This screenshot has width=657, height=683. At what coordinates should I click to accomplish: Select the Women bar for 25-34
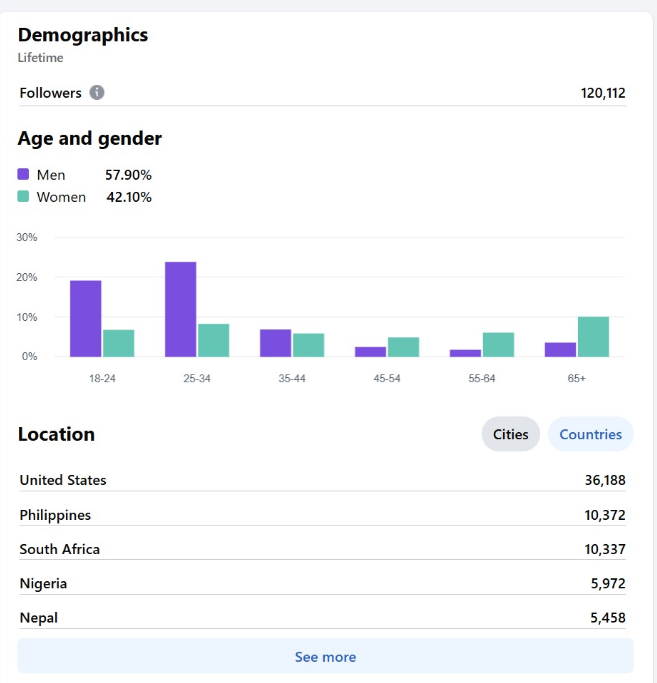[x=213, y=340]
